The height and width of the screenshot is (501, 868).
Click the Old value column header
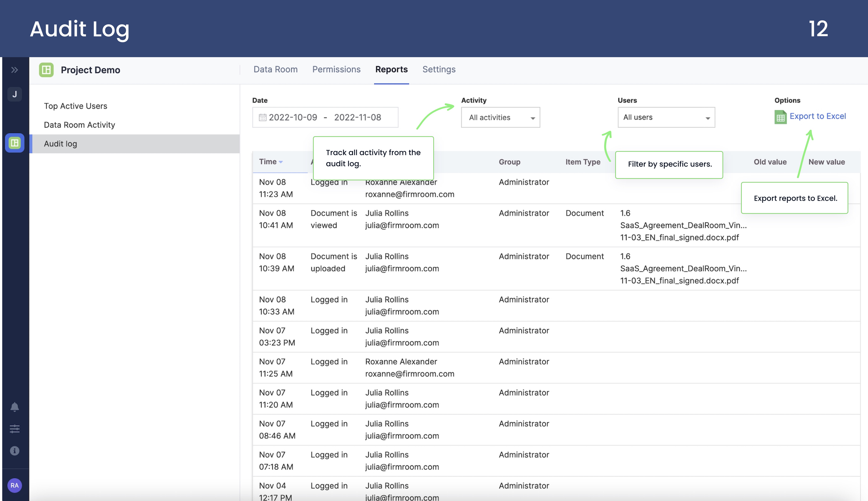pos(770,162)
